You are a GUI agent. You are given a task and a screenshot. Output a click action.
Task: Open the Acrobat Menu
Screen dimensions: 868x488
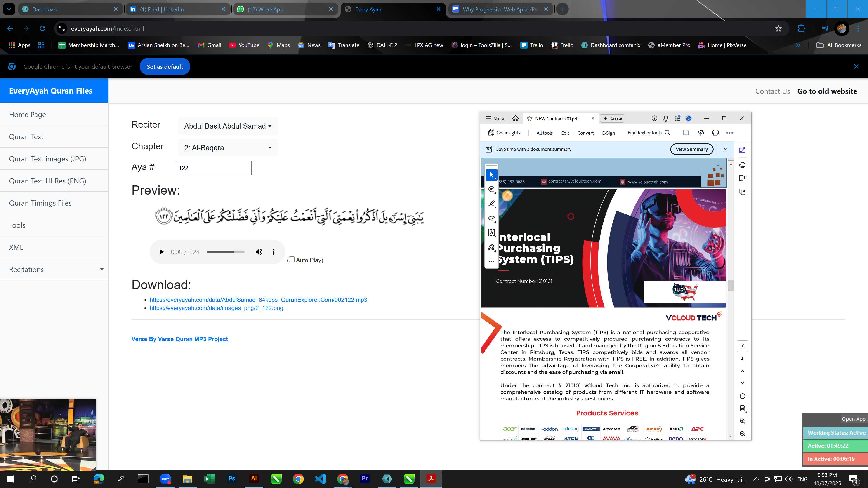[494, 118]
